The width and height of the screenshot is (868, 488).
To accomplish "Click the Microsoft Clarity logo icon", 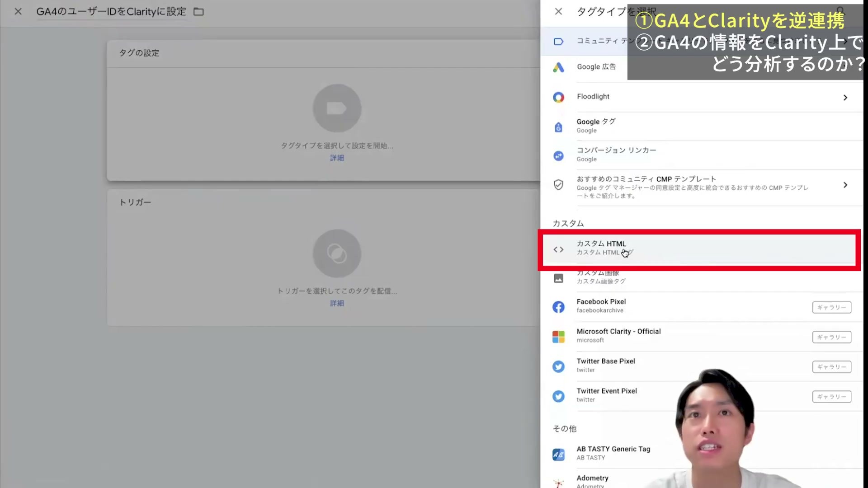I will (x=559, y=337).
